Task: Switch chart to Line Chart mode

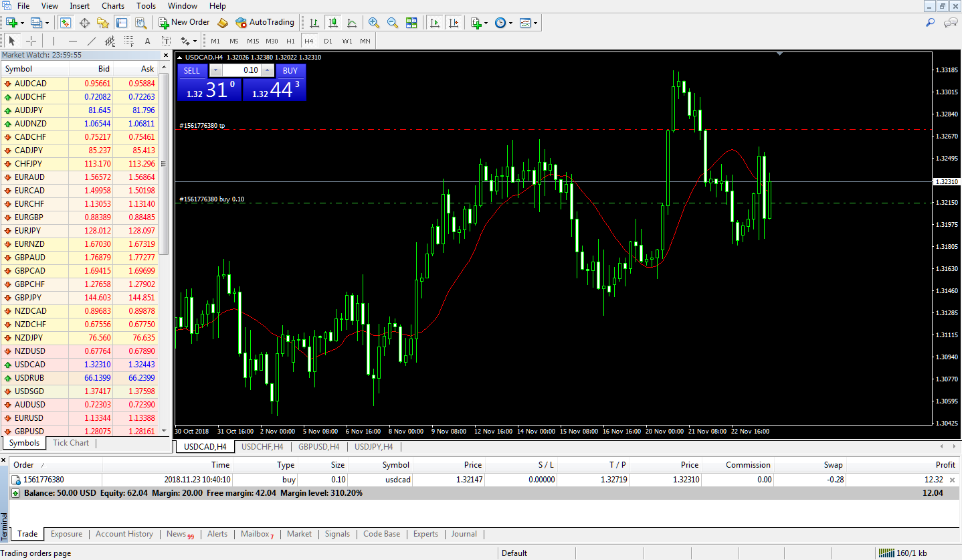Action: pyautogui.click(x=352, y=23)
